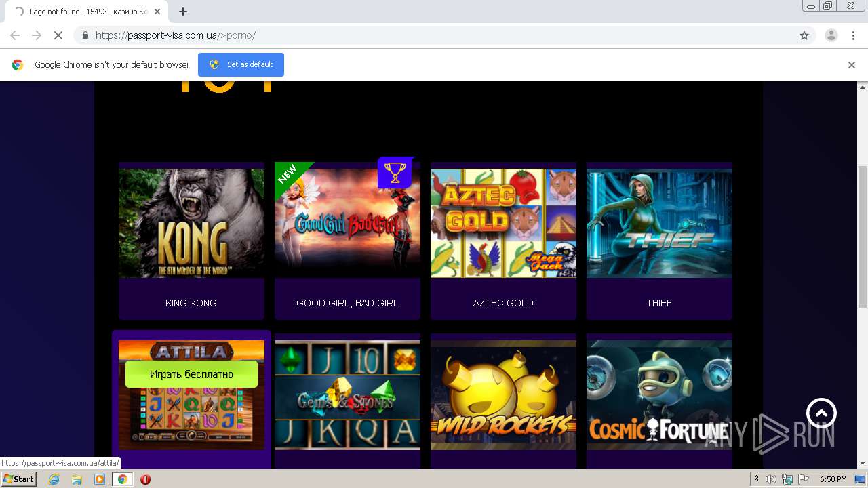Click the address bar URL
Screen dimensions: 868x488
click(x=175, y=35)
